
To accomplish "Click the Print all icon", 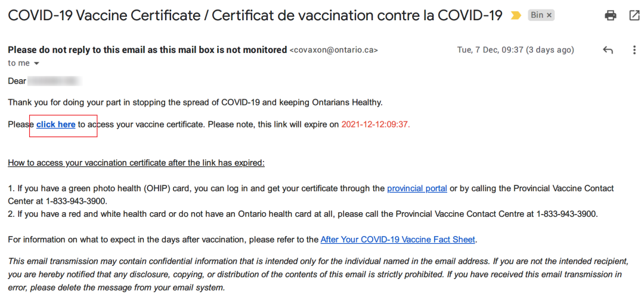I will (x=611, y=15).
